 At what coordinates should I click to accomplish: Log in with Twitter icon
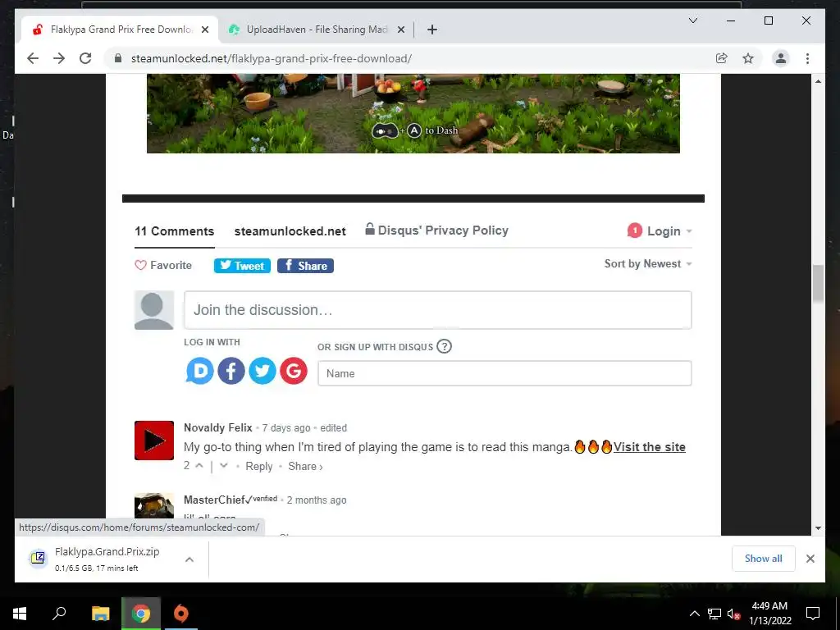pos(262,371)
